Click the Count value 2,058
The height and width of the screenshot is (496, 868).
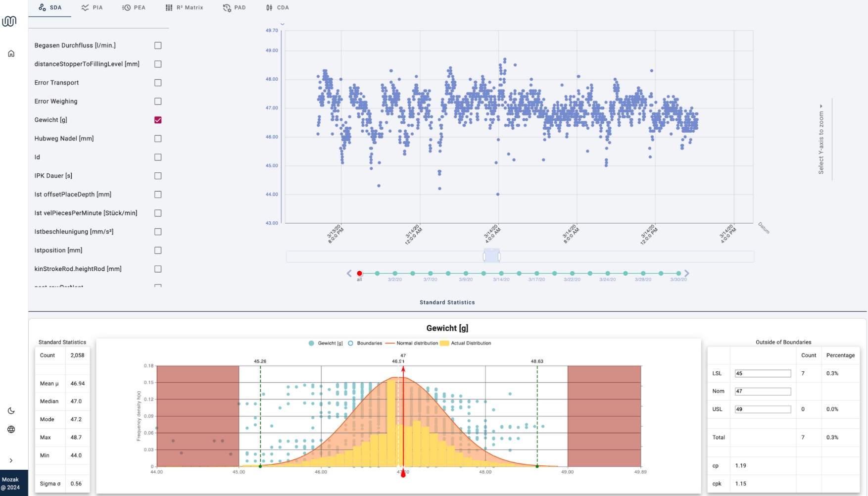pyautogui.click(x=77, y=355)
